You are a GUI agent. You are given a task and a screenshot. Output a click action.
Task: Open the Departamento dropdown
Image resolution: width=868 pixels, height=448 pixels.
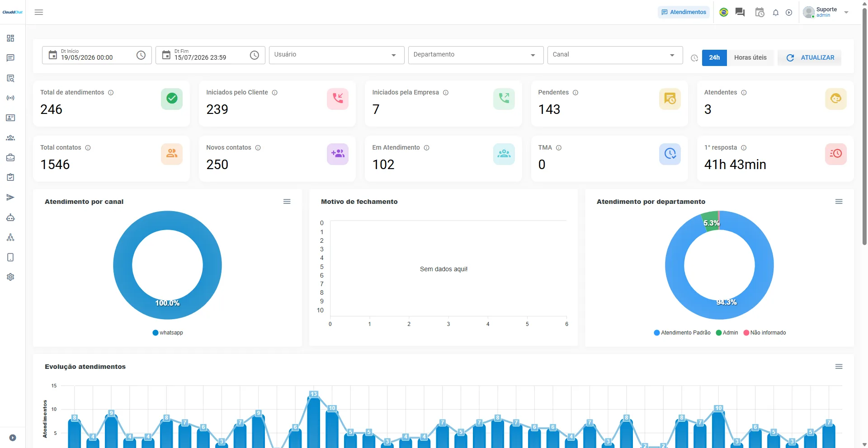[476, 55]
